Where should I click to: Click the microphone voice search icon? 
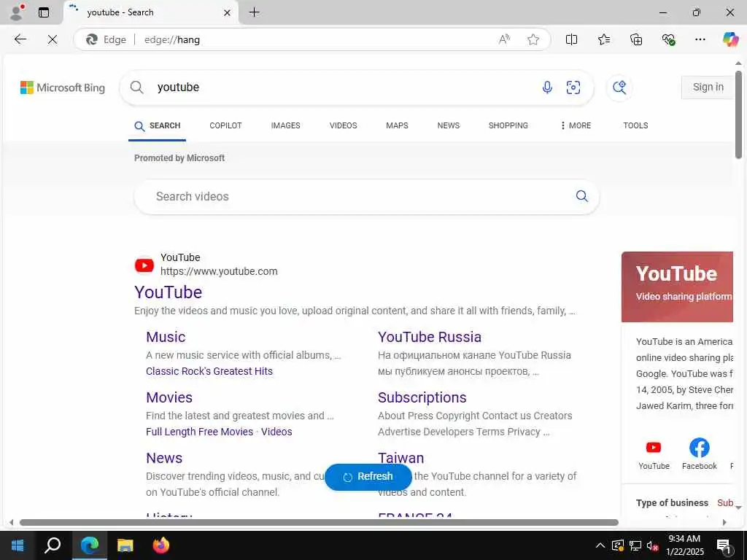tap(547, 87)
